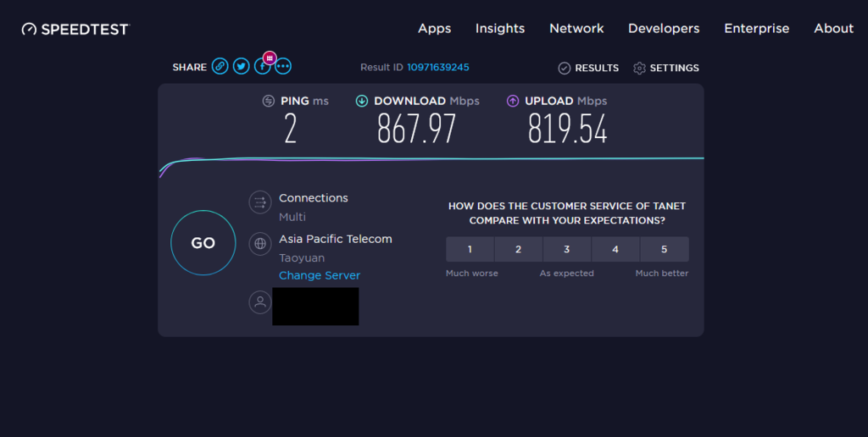Screen dimensions: 868x437
Task: Click the SHARE label
Action: [x=189, y=67]
